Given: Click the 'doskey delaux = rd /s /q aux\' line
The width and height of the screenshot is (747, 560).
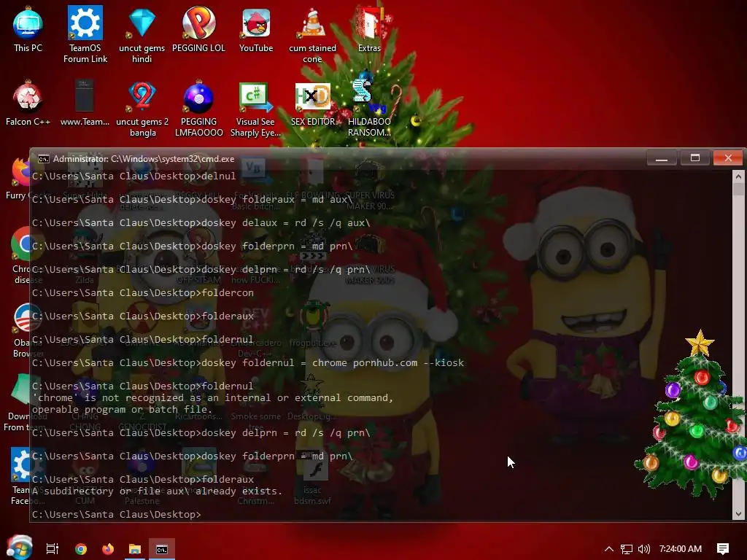Looking at the screenshot, I should 201,223.
